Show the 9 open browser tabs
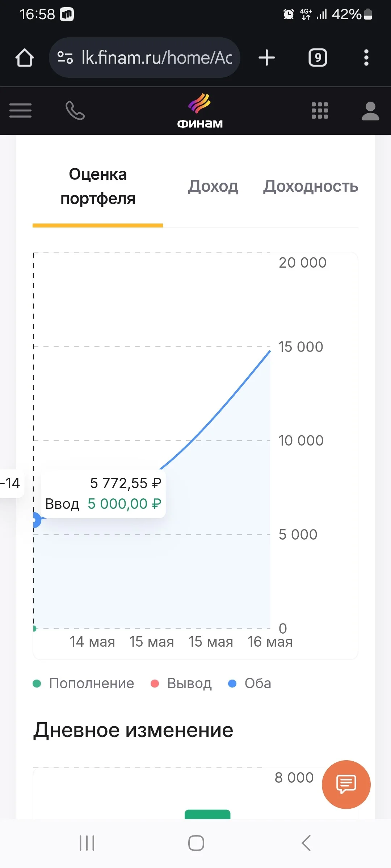The width and height of the screenshot is (391, 868). 318,58
